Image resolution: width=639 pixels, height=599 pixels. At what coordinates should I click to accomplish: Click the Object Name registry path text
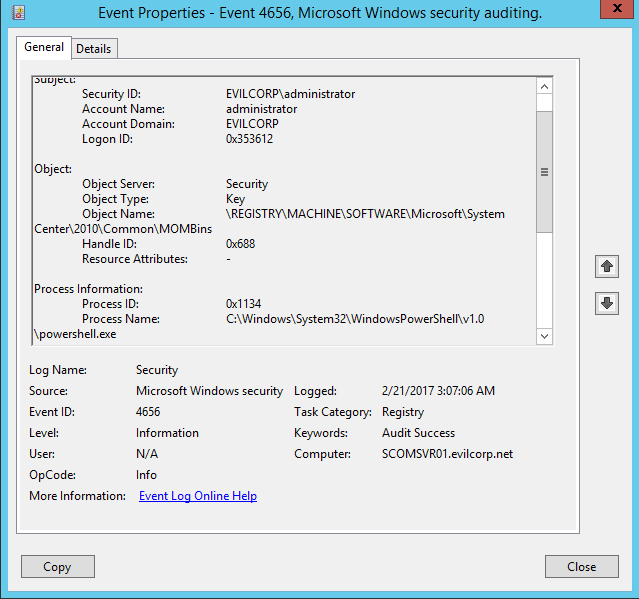[x=365, y=214]
